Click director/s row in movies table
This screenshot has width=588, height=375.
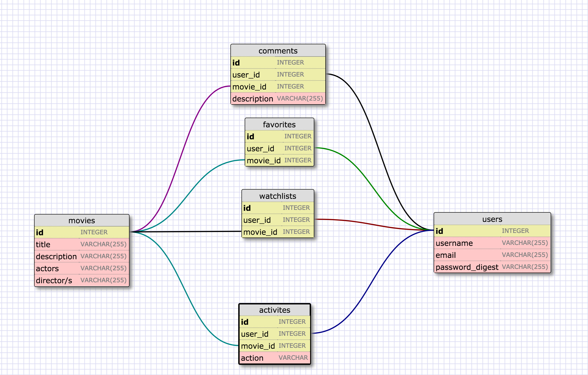pos(82,280)
